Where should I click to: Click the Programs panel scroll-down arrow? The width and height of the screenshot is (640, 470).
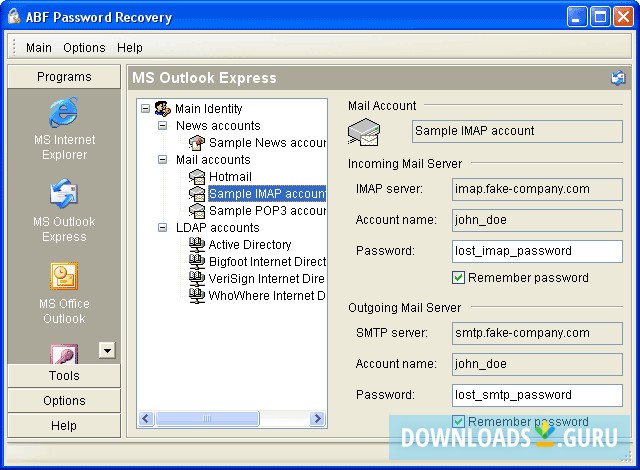click(x=107, y=350)
